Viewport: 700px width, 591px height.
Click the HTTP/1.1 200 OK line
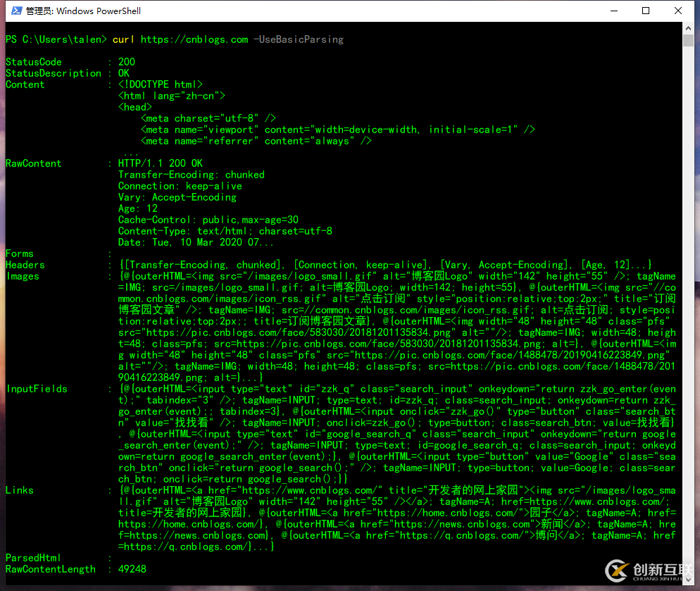[x=161, y=163]
